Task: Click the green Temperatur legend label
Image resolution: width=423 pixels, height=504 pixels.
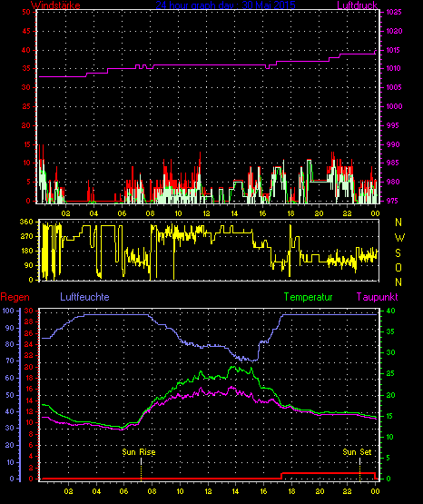Action: click(309, 297)
